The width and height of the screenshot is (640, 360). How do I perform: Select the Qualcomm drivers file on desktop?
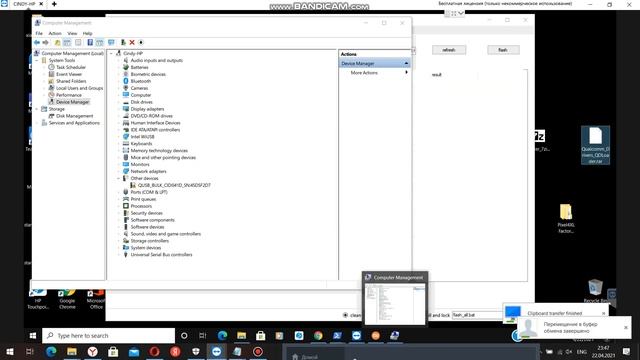(x=595, y=145)
